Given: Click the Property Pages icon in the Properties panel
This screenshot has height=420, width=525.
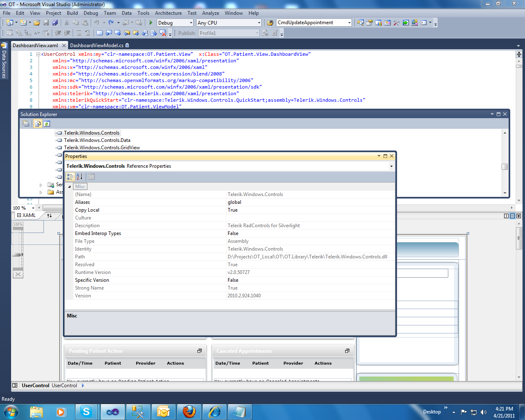Looking at the screenshot, I should point(91,176).
